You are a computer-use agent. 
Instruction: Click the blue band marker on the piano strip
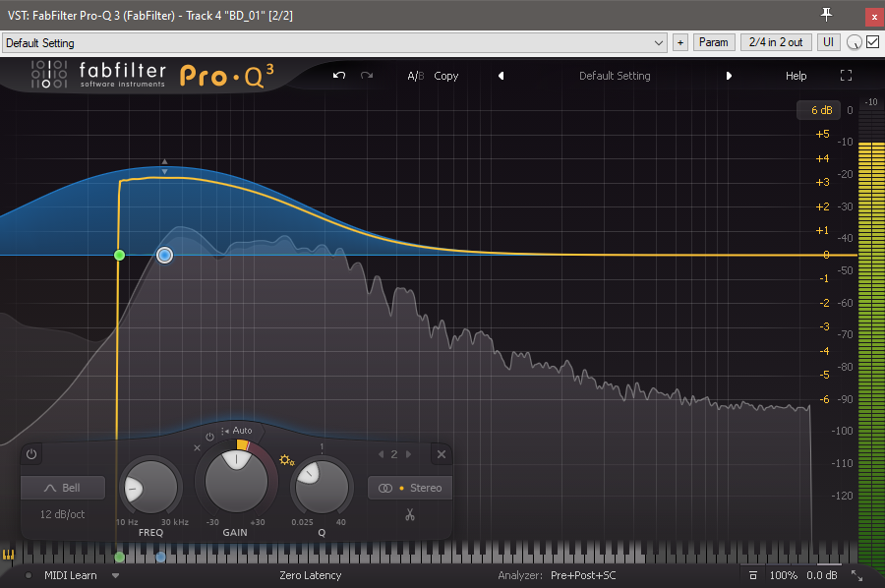point(161,557)
